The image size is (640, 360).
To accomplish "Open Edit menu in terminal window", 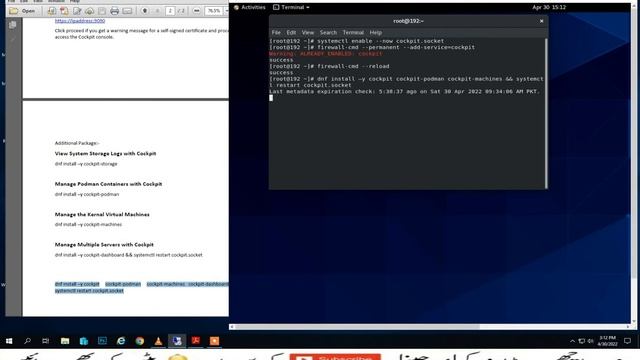I will pyautogui.click(x=291, y=33).
